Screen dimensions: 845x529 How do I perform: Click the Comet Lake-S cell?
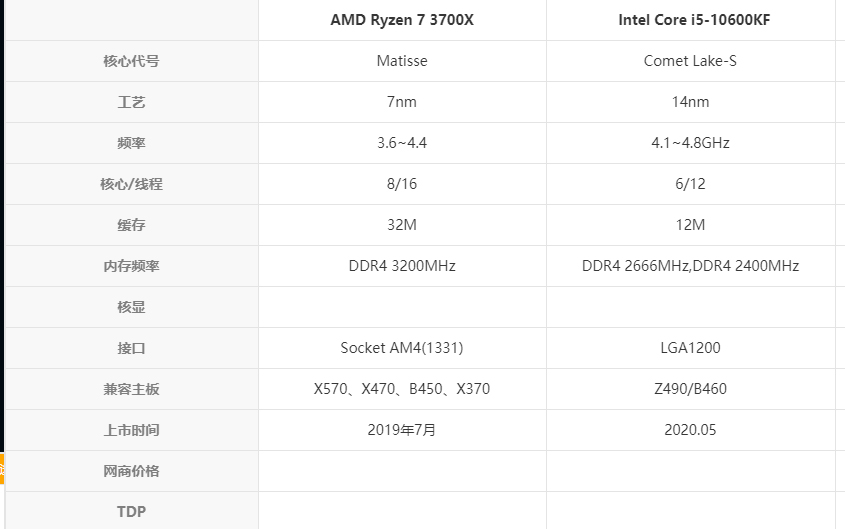690,61
